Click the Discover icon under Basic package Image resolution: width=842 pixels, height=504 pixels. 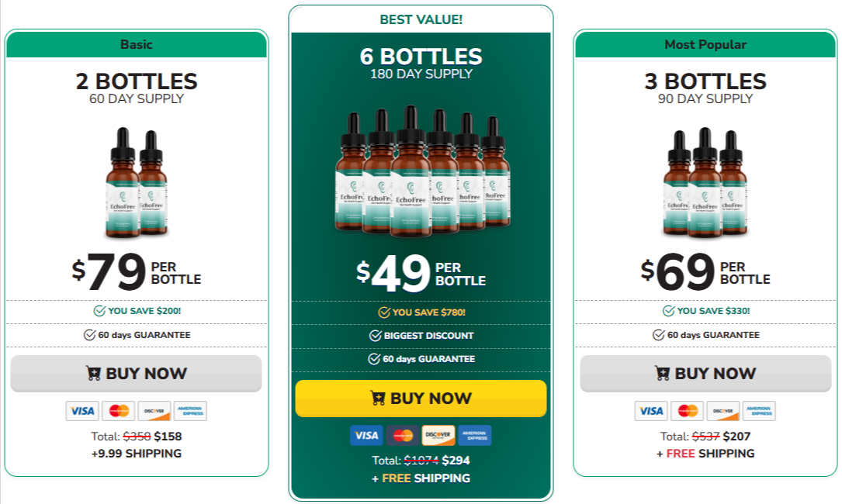154,411
